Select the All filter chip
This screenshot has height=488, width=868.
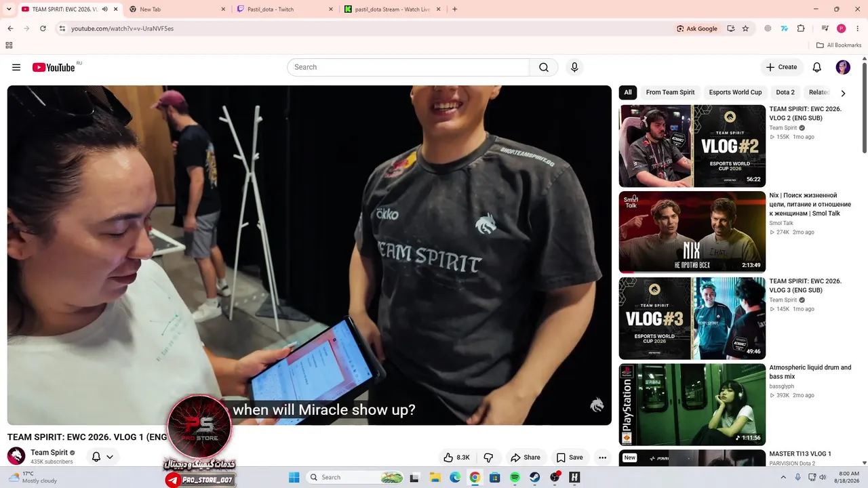pyautogui.click(x=628, y=92)
